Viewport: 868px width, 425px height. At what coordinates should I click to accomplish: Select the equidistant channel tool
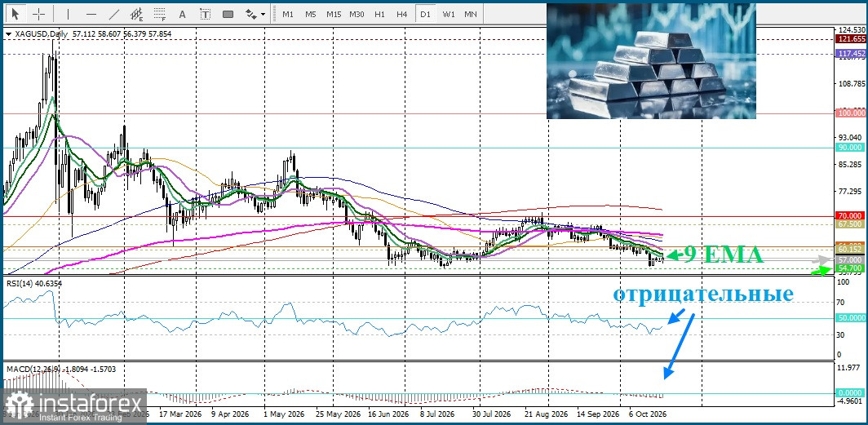137,14
